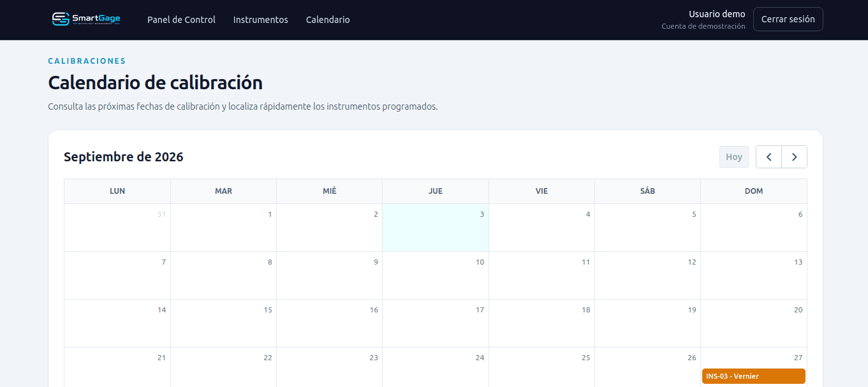Open the Instrumentos menu item
Screen dimensions: 868x387
coord(260,20)
